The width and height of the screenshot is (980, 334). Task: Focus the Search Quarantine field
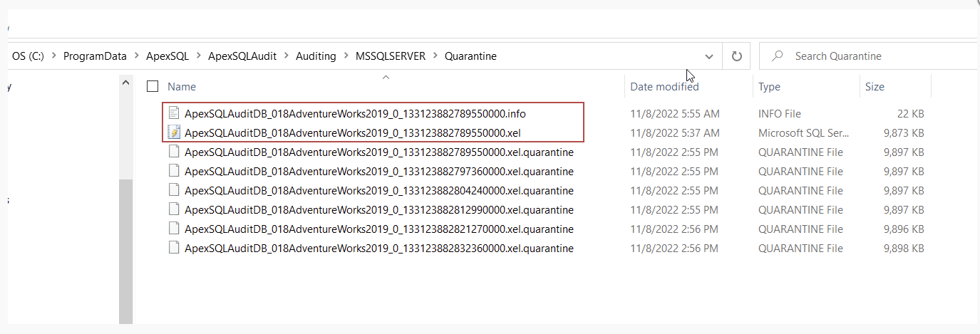[868, 56]
